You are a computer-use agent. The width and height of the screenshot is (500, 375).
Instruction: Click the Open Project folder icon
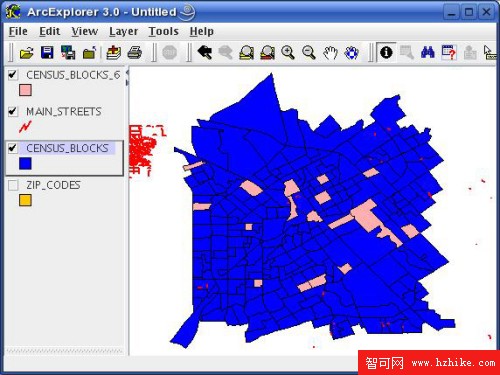(27, 53)
